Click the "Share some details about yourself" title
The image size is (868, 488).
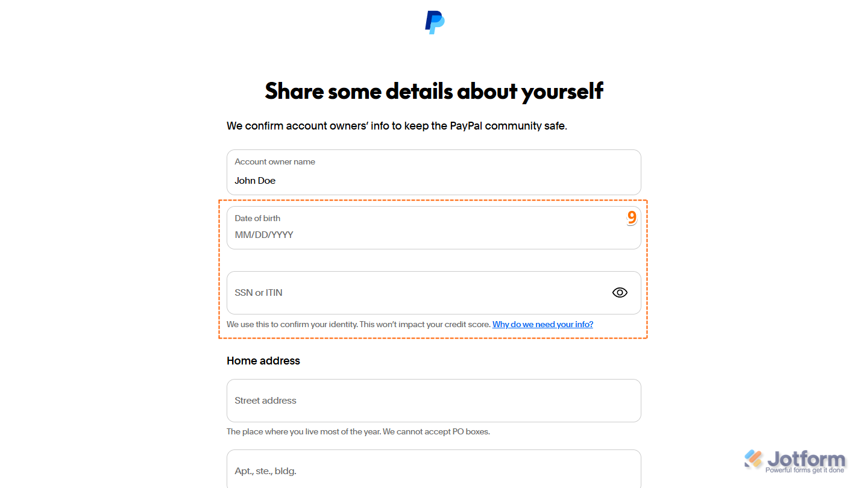pyautogui.click(x=433, y=91)
